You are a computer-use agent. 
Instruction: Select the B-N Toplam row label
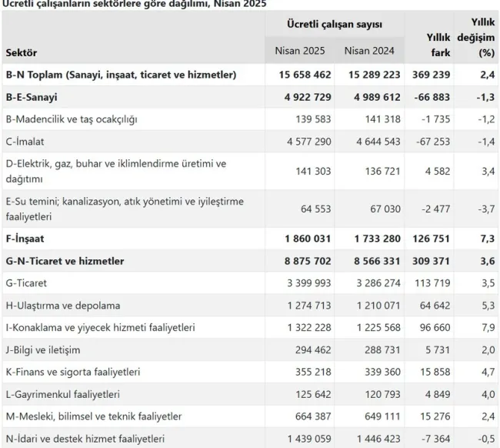[122, 75]
